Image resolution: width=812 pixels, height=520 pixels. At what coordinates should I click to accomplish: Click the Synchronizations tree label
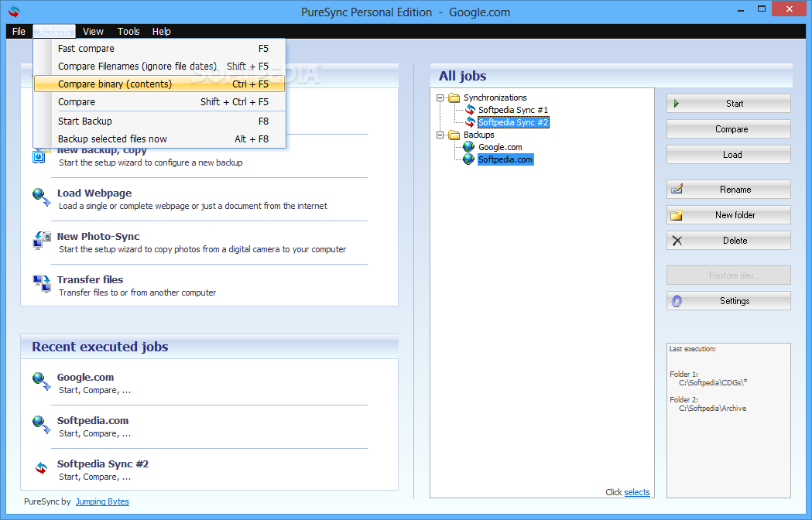pyautogui.click(x=495, y=97)
